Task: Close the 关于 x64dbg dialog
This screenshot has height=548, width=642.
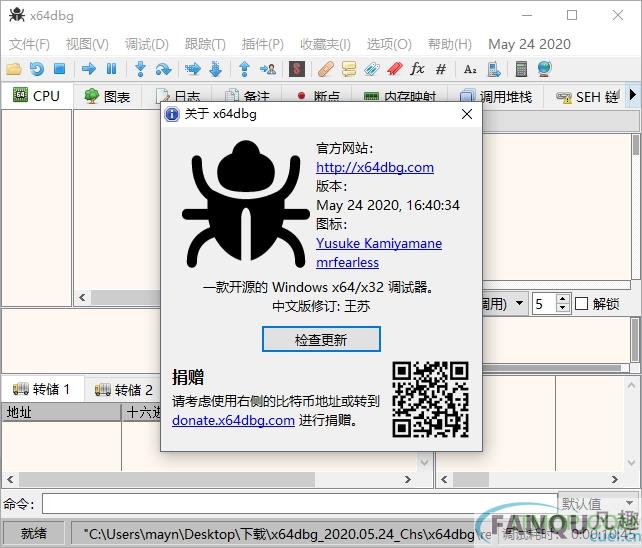Action: click(467, 114)
